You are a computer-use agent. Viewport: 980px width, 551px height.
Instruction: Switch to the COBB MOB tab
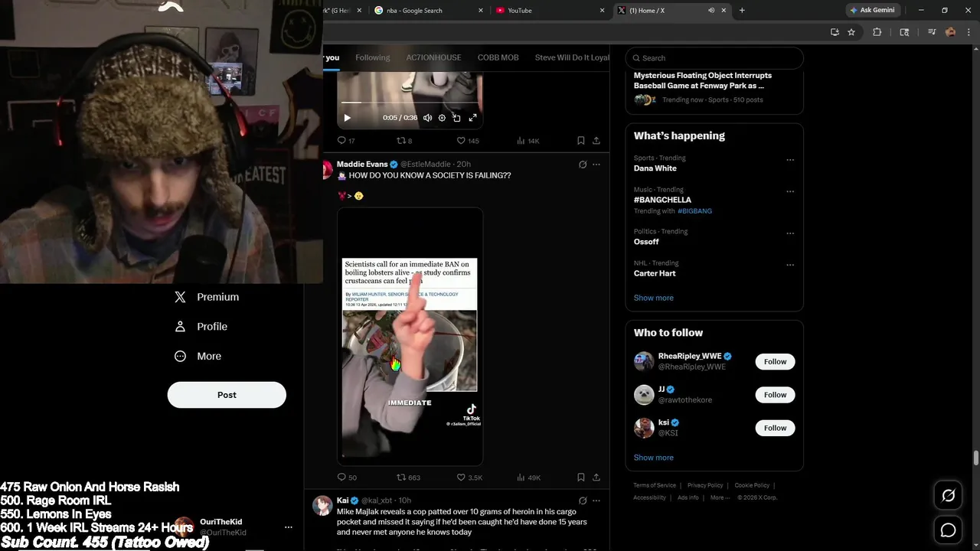pos(498,57)
